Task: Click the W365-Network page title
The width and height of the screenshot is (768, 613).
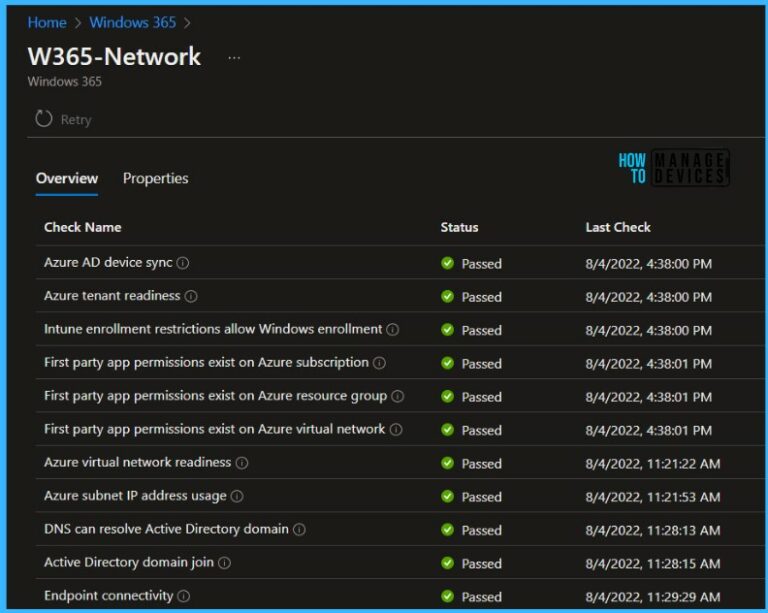Action: click(x=114, y=56)
